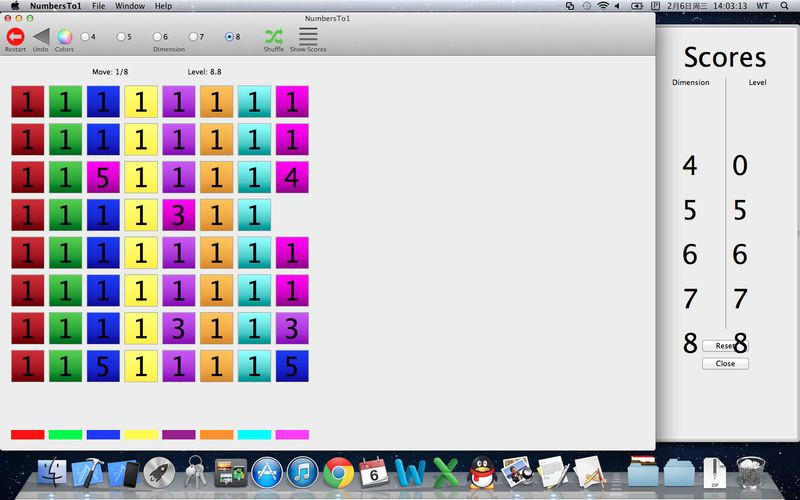Open the Trash in the Dock
800x500 pixels.
[x=751, y=473]
